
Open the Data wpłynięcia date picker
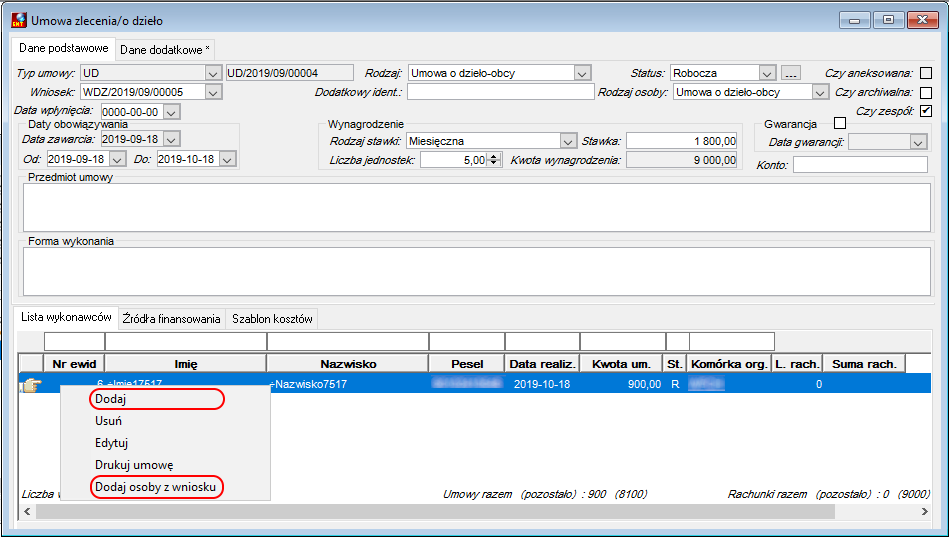pos(172,113)
